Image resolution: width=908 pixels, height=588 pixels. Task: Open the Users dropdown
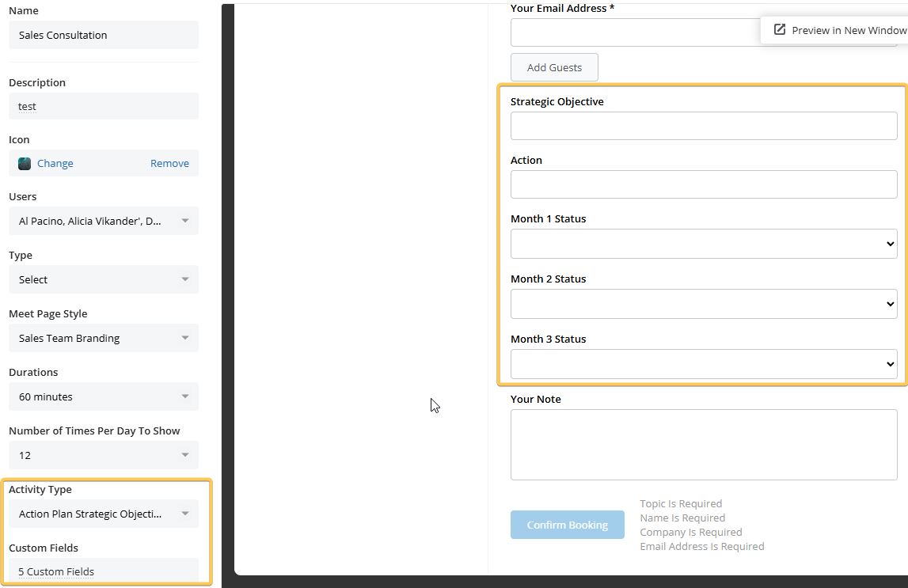point(104,222)
